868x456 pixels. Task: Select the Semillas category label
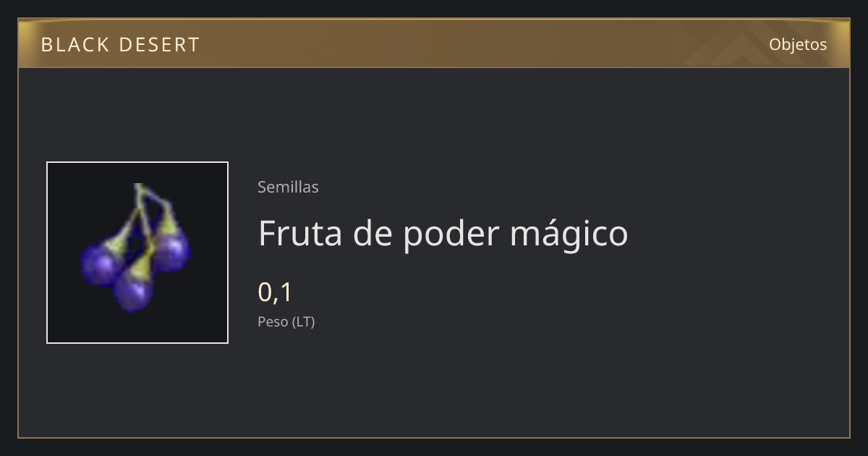[288, 187]
